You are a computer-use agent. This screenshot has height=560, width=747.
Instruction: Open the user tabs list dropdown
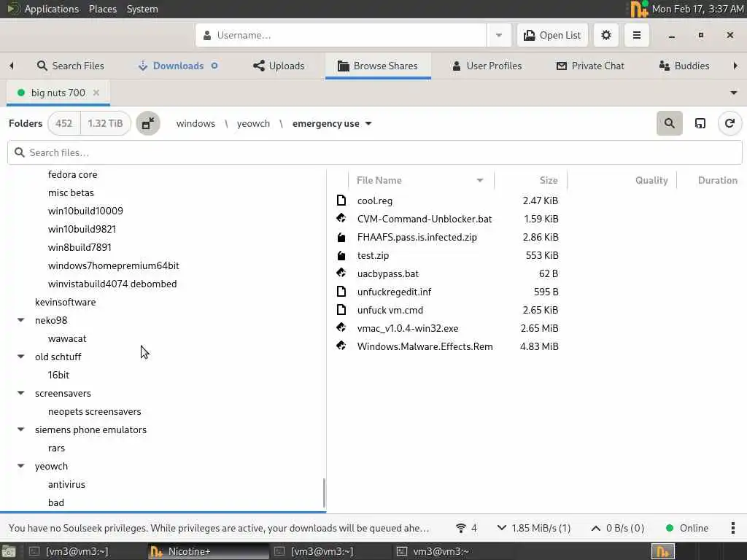(x=734, y=93)
